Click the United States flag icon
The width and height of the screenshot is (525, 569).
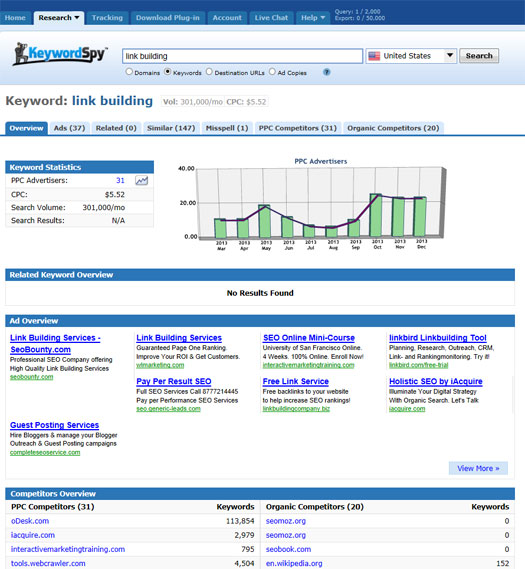(374, 56)
